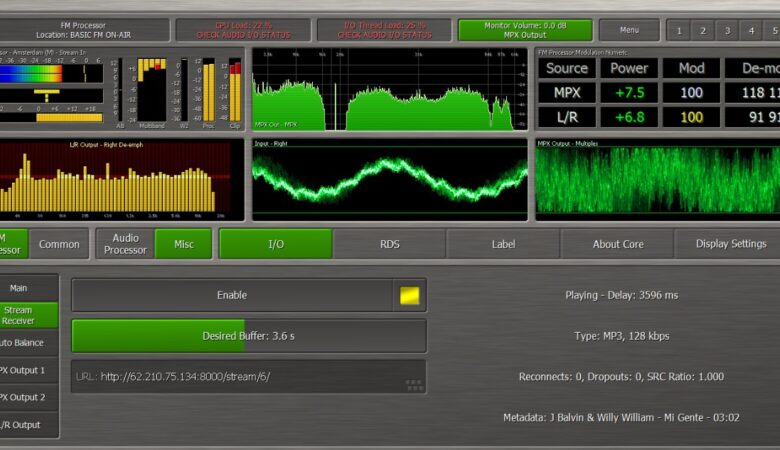Click the MPX Out spectrum display
This screenshot has height=450, width=780.
tap(389, 89)
